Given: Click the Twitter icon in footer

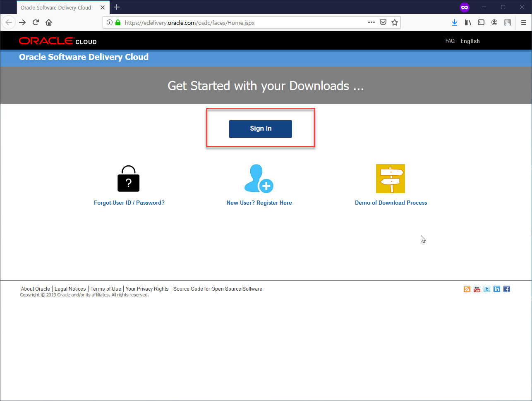Looking at the screenshot, I should click(487, 289).
